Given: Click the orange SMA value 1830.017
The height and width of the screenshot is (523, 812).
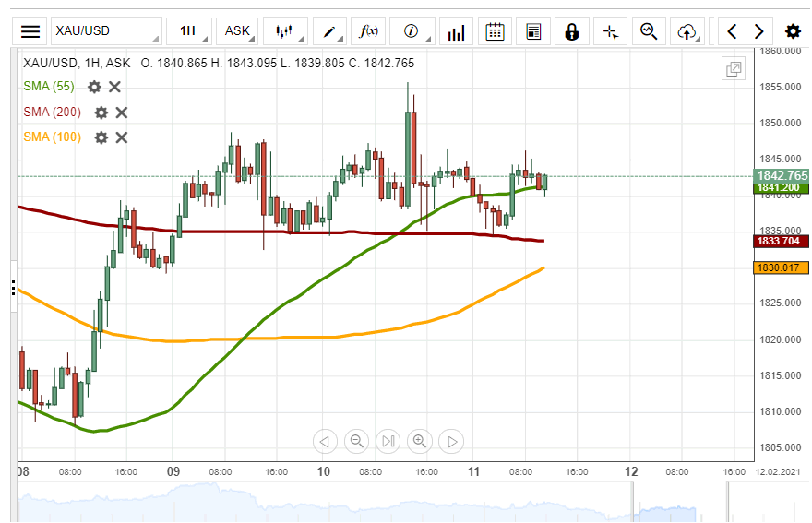Looking at the screenshot, I should pyautogui.click(x=781, y=267).
